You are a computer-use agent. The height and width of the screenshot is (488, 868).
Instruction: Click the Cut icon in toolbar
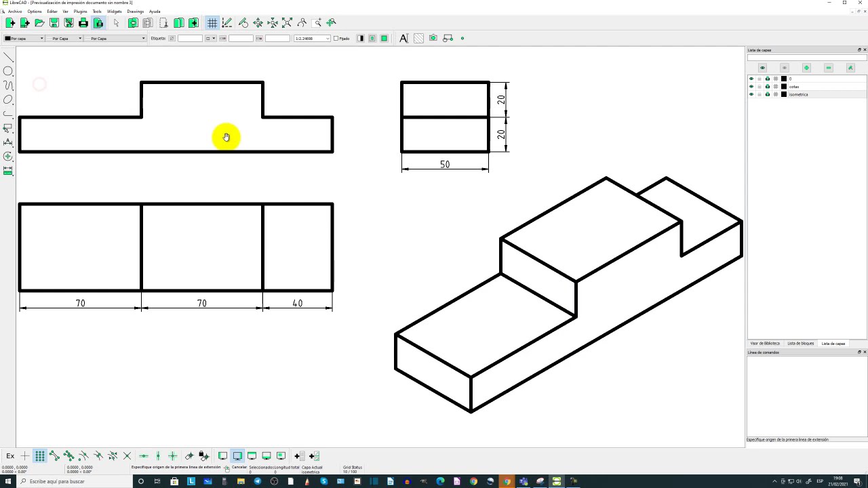(163, 23)
